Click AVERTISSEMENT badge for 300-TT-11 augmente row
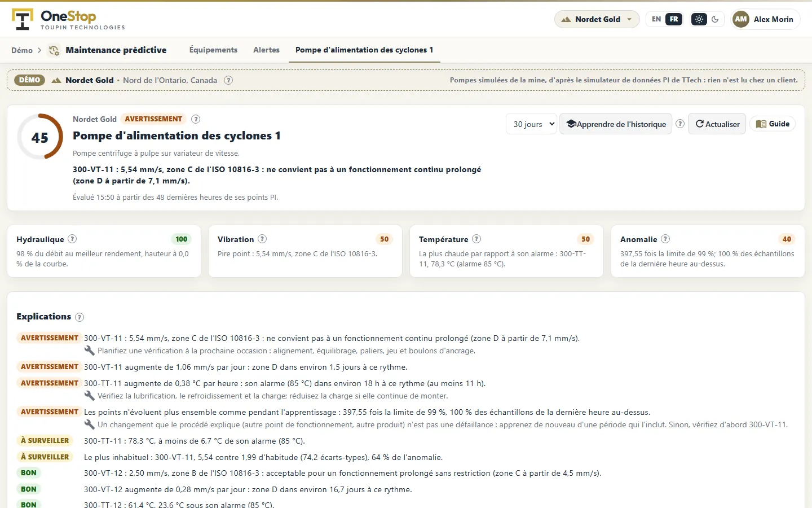812x508 pixels. coord(50,383)
